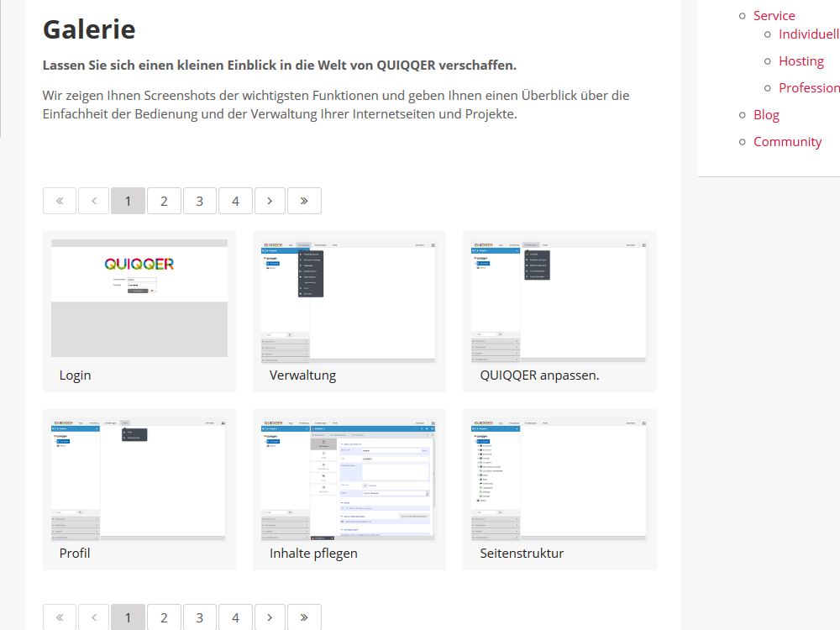The height and width of the screenshot is (630, 840).
Task: Select page 1 in top pagination
Action: (x=128, y=201)
